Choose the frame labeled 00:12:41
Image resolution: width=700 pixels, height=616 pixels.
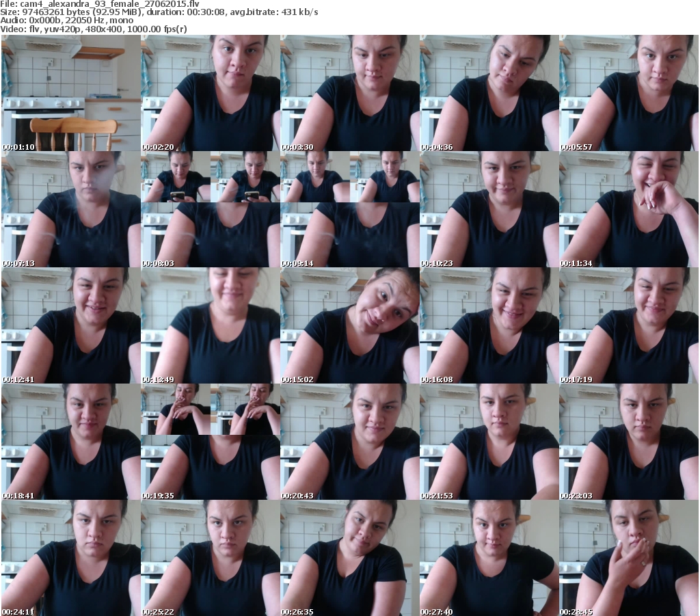pyautogui.click(x=70, y=325)
